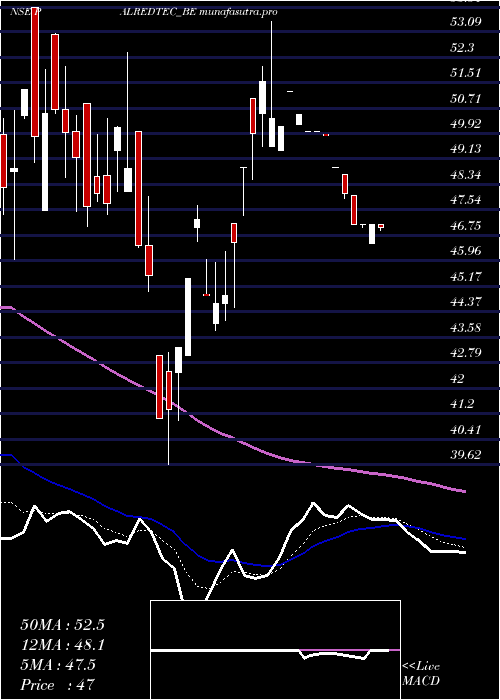Click the 45.96 price axis label
This screenshot has width=500, height=700.
click(x=466, y=251)
